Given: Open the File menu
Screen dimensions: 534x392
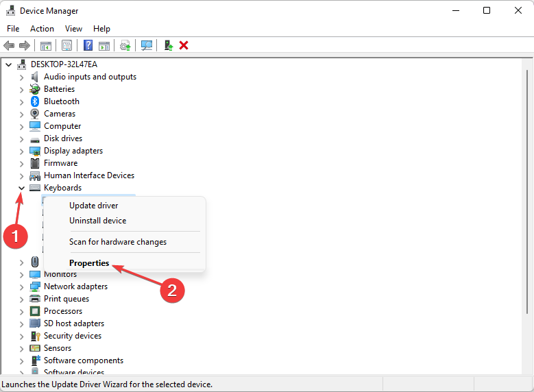Looking at the screenshot, I should click(13, 29).
